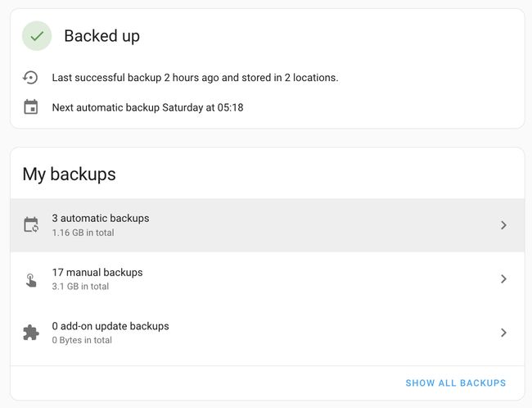Click the manual backups hand-tap icon
The width and height of the screenshot is (532, 408).
coord(31,280)
